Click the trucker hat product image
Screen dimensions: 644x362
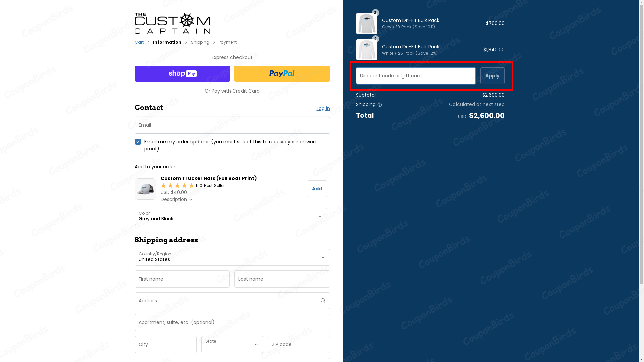point(145,189)
